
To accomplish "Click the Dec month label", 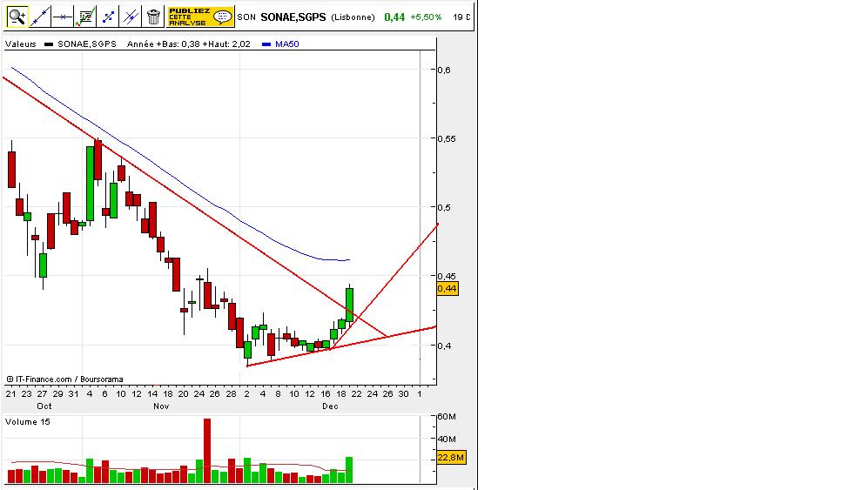I will click(331, 406).
